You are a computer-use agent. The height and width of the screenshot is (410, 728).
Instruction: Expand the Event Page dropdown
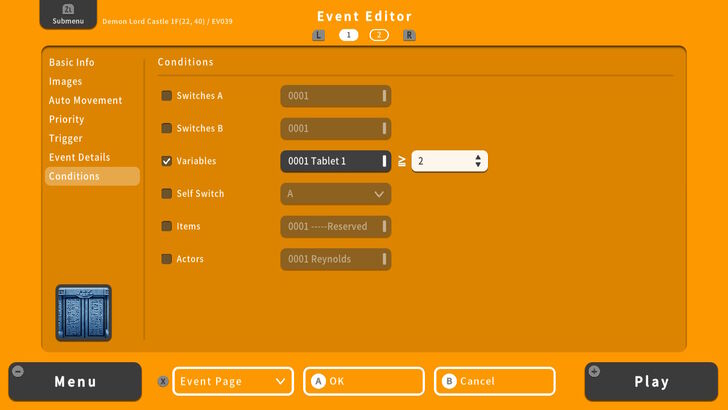[233, 381]
